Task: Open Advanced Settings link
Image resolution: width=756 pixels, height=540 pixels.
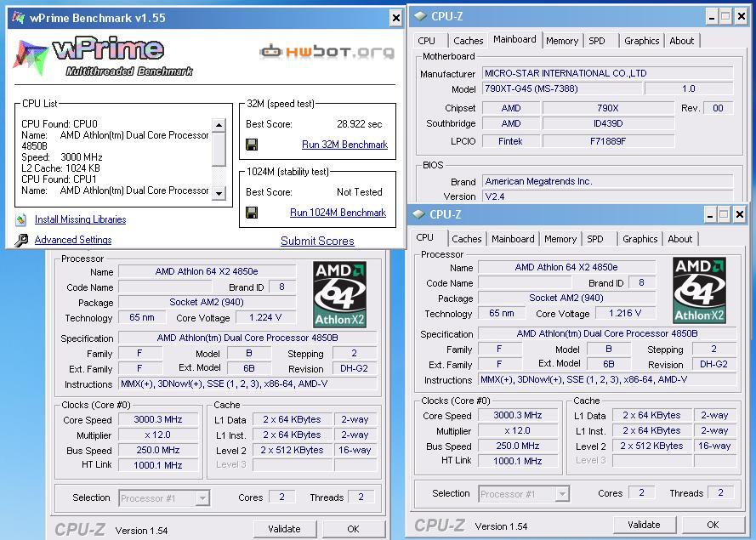Action: click(73, 240)
